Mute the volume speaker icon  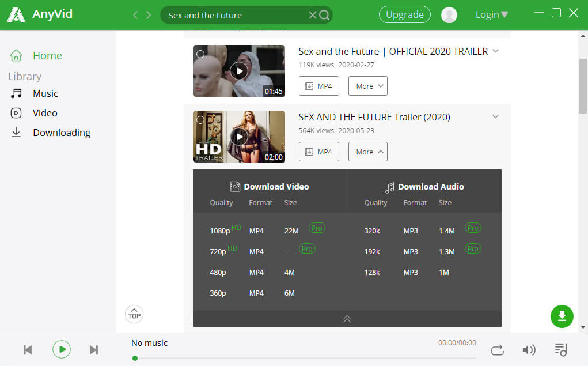pos(529,350)
